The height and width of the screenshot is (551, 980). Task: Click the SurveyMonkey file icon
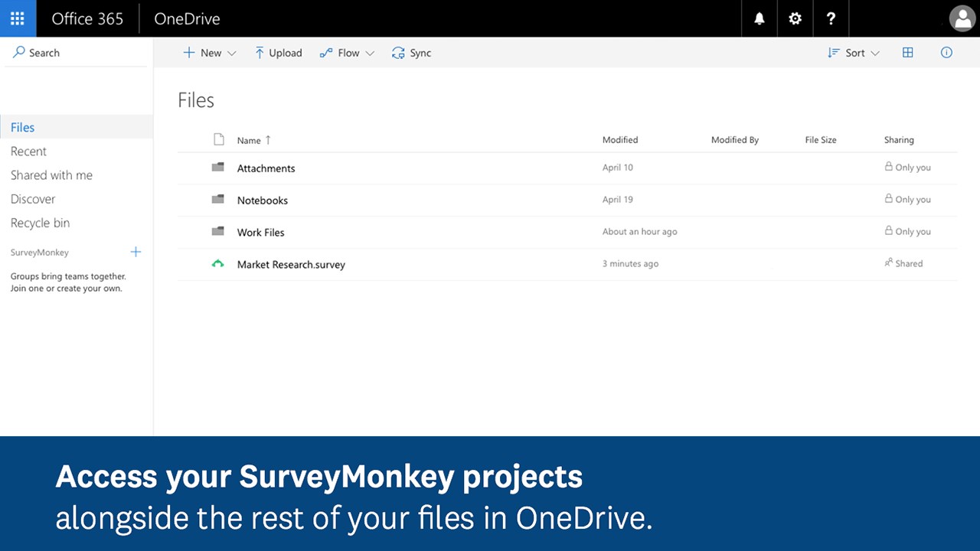(218, 264)
